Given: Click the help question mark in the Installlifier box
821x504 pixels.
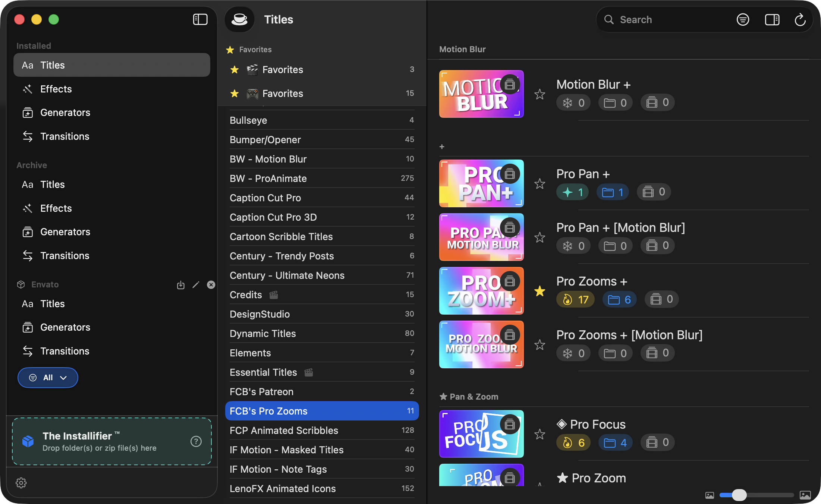Looking at the screenshot, I should 196,441.
